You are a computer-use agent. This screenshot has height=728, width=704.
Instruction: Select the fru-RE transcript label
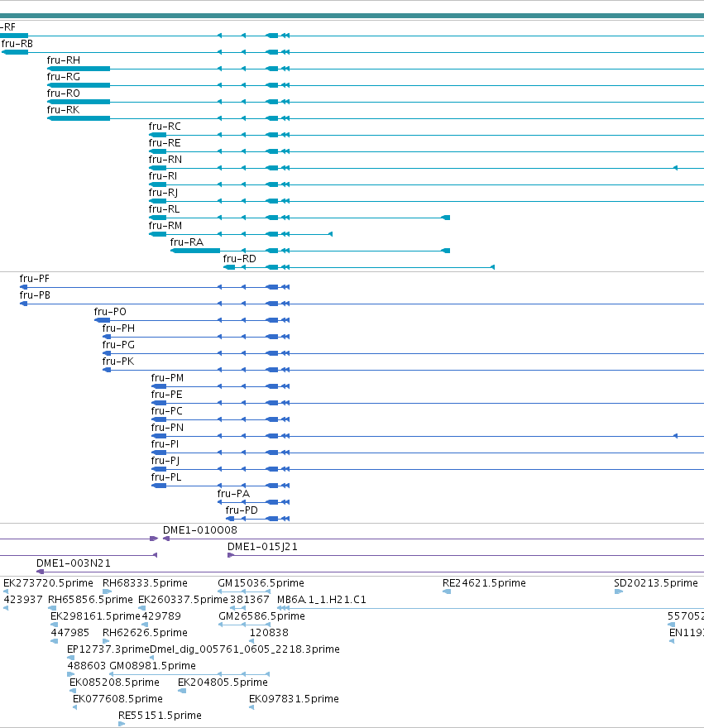pyautogui.click(x=165, y=143)
